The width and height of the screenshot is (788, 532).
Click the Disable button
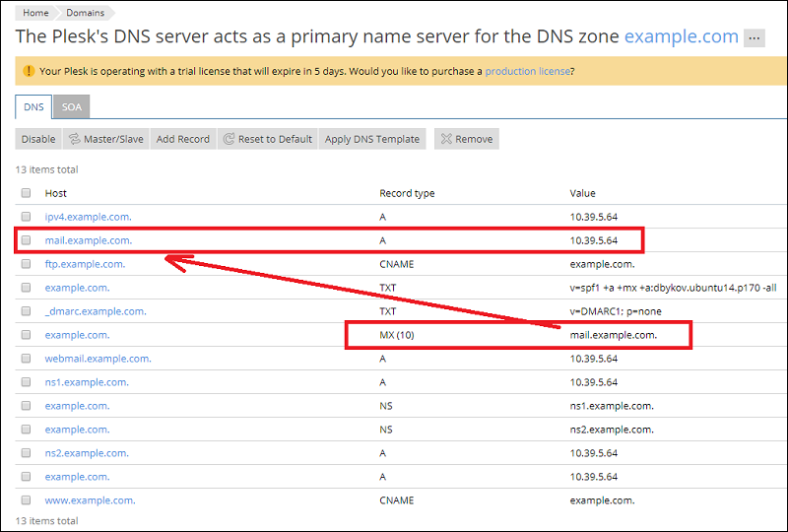pyautogui.click(x=38, y=139)
